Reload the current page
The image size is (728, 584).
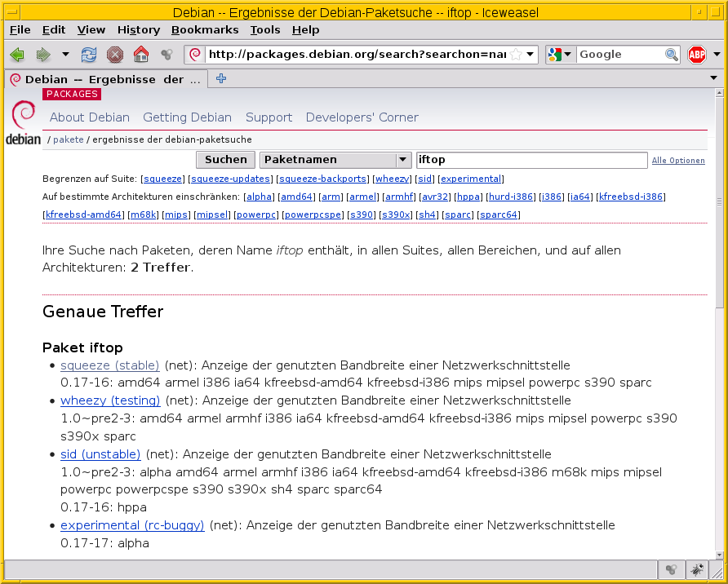[88, 54]
